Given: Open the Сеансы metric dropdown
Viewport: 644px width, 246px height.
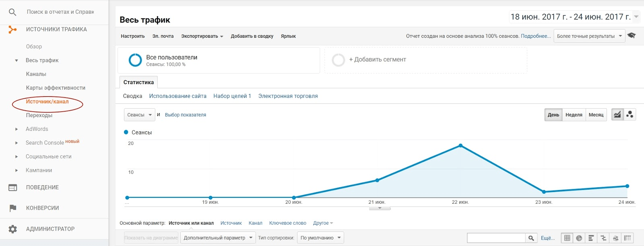Looking at the screenshot, I should click(x=139, y=115).
